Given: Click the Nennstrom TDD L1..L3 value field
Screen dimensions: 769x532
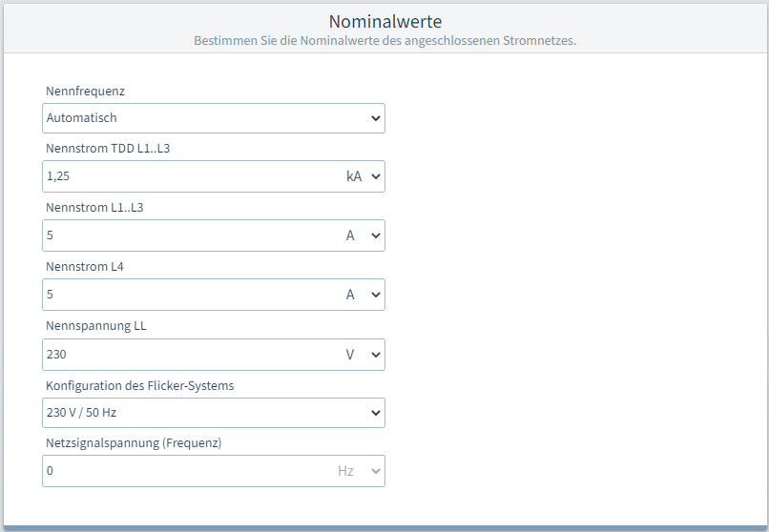Looking at the screenshot, I should tap(191, 176).
